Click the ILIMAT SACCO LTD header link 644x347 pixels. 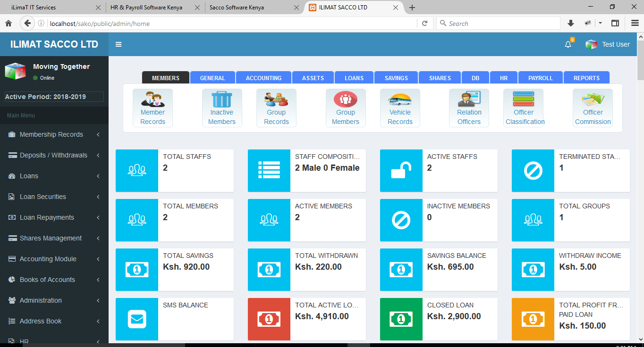coord(54,44)
